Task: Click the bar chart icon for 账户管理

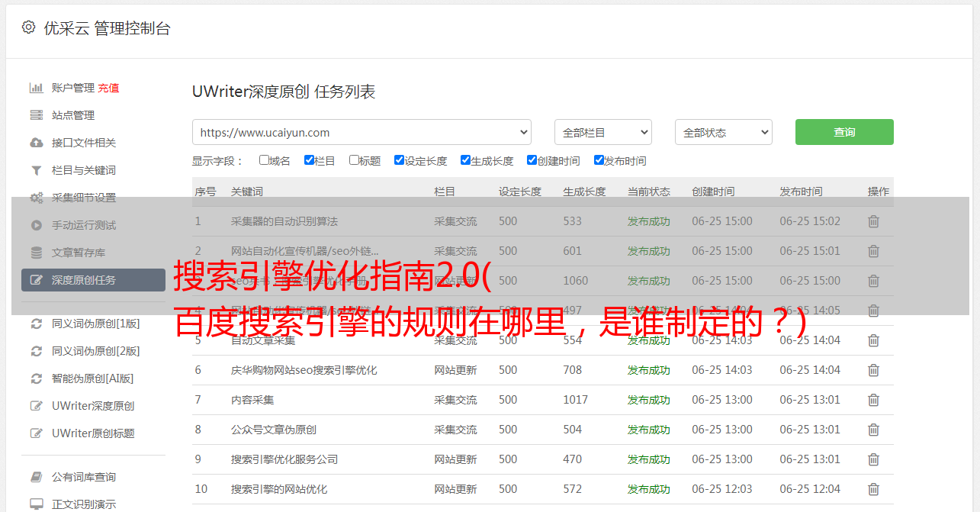Action: click(36, 88)
